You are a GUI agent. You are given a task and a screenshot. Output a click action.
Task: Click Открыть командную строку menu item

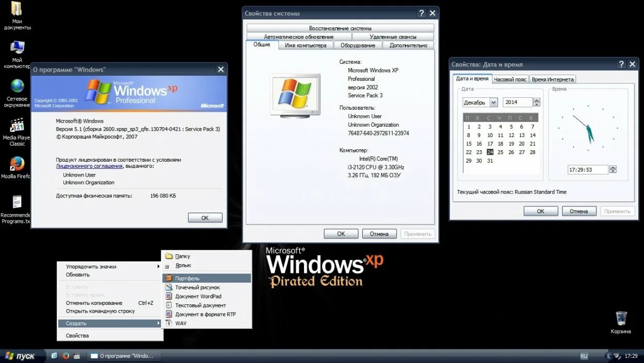[110, 311]
